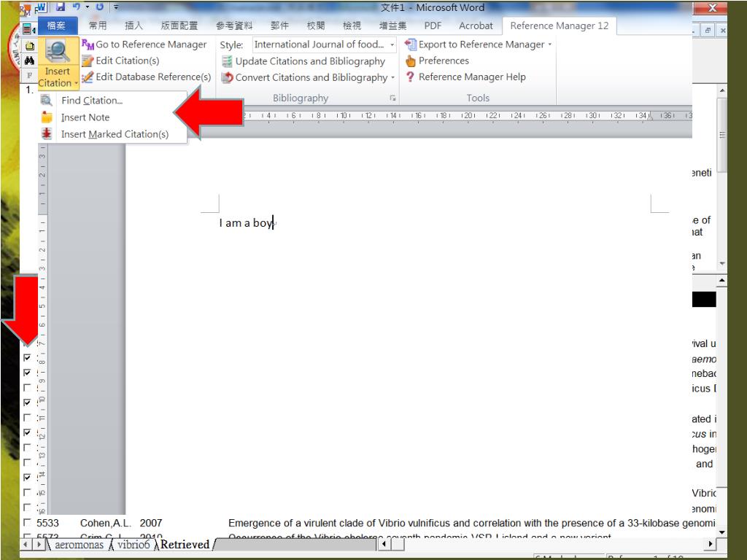747x560 pixels.
Task: Click Update Citations and Bibliography
Action: [x=303, y=61]
